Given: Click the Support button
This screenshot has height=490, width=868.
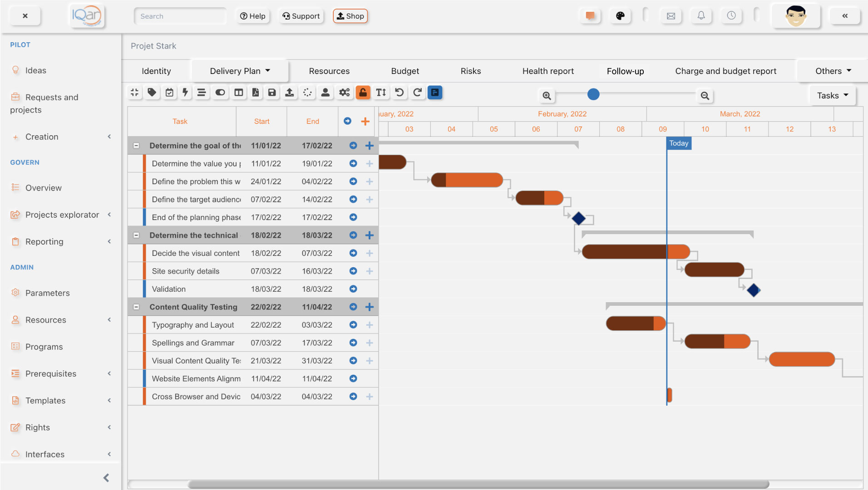Looking at the screenshot, I should pos(301,16).
